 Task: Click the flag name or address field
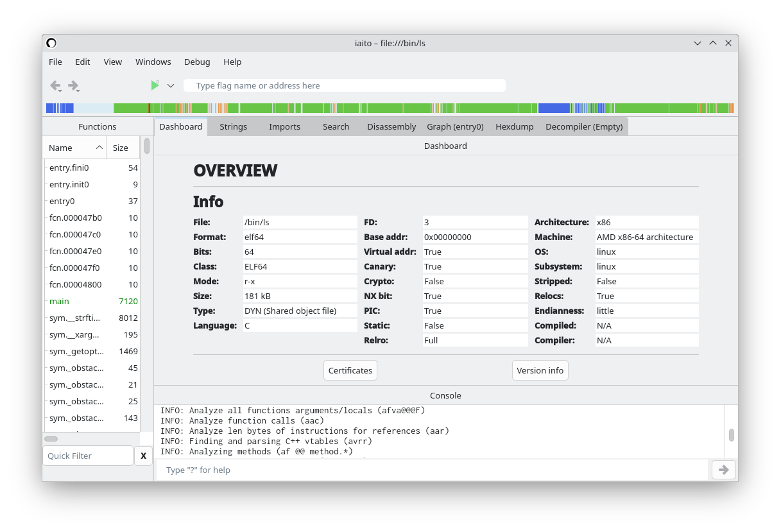[x=345, y=85]
